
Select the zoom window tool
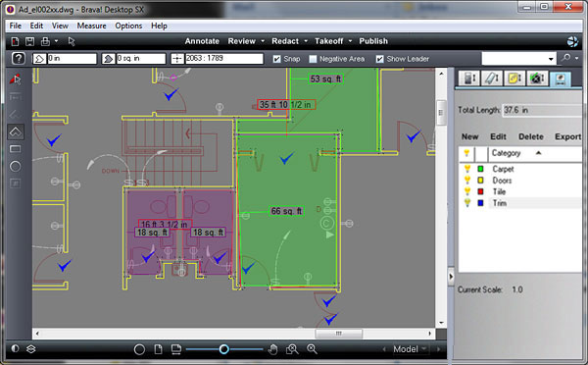click(292, 349)
